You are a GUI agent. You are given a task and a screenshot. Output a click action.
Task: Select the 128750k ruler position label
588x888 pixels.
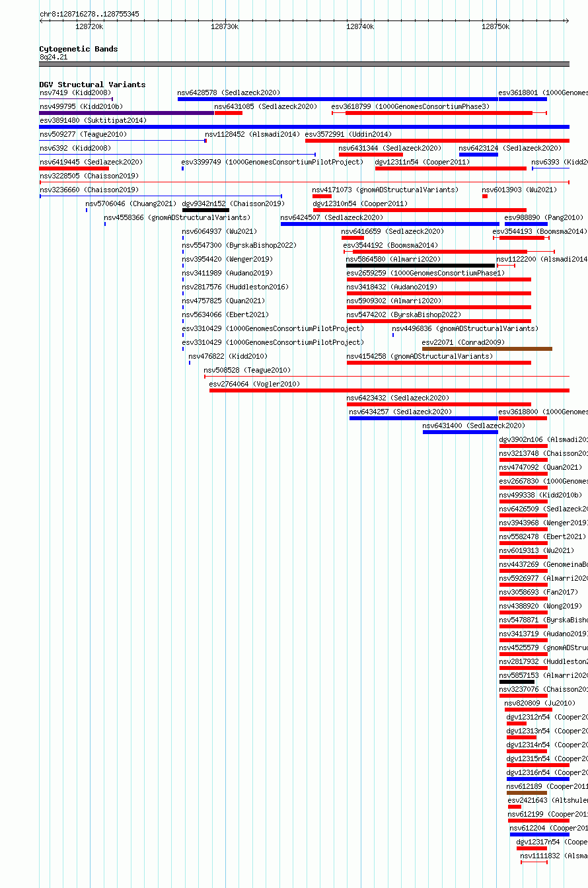point(496,26)
